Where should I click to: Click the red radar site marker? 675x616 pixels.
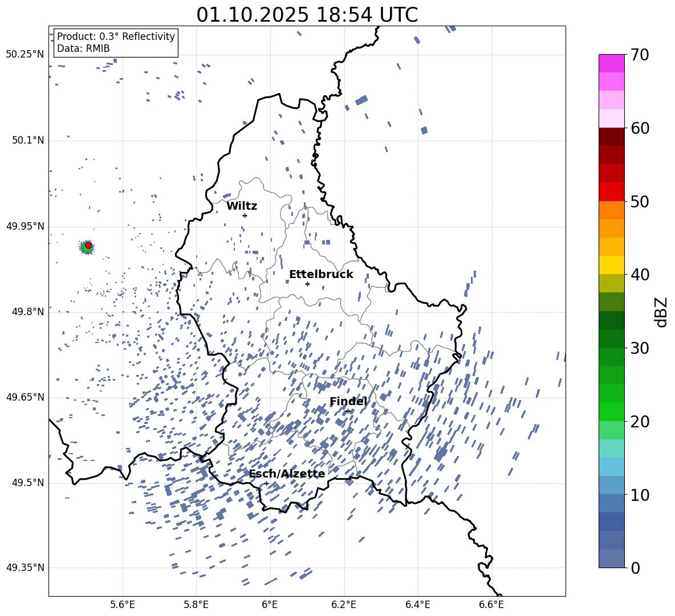pos(88,246)
